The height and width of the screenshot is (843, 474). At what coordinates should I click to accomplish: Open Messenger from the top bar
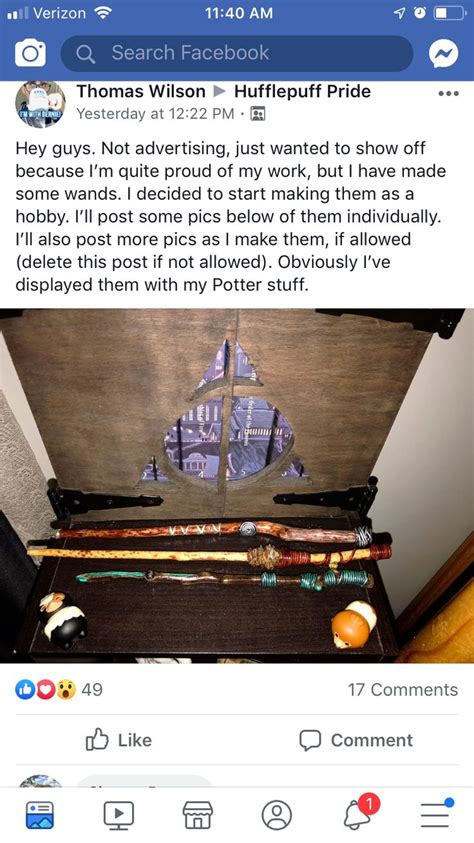443,53
